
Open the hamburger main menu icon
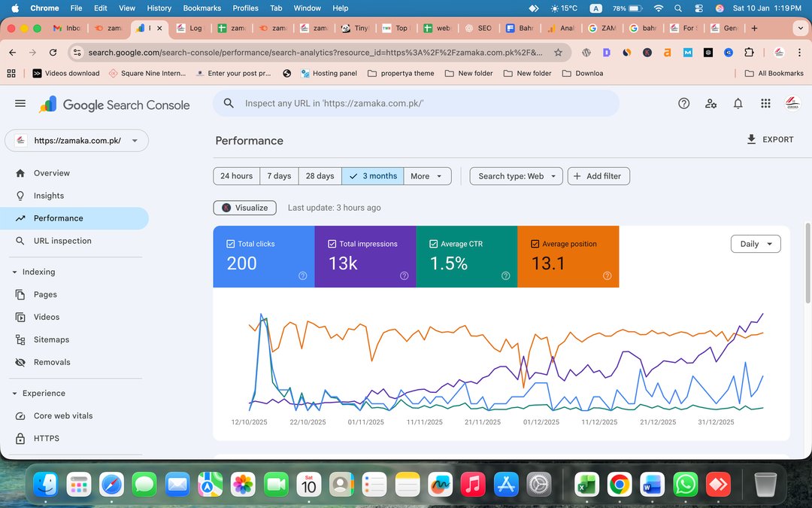20,104
